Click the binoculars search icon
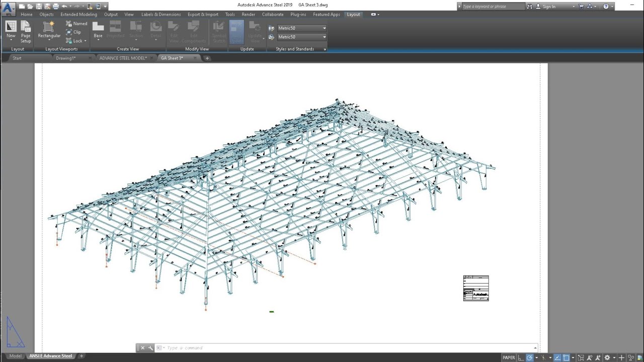Viewport: 644px width, 362px height. click(530, 7)
